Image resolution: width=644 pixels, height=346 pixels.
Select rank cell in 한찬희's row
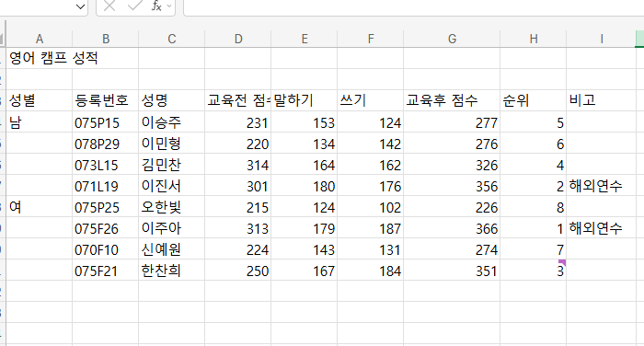533,271
